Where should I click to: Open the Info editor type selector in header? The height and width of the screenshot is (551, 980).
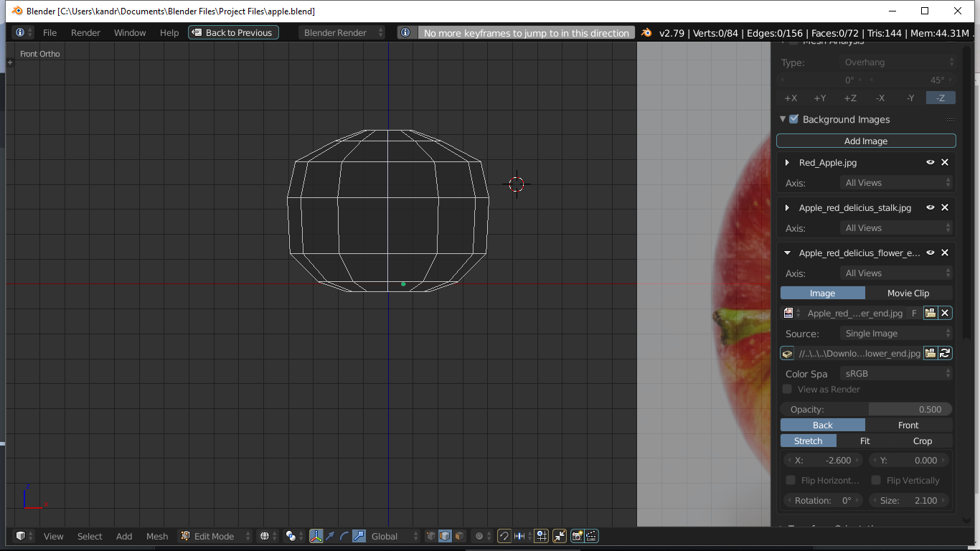pyautogui.click(x=24, y=32)
